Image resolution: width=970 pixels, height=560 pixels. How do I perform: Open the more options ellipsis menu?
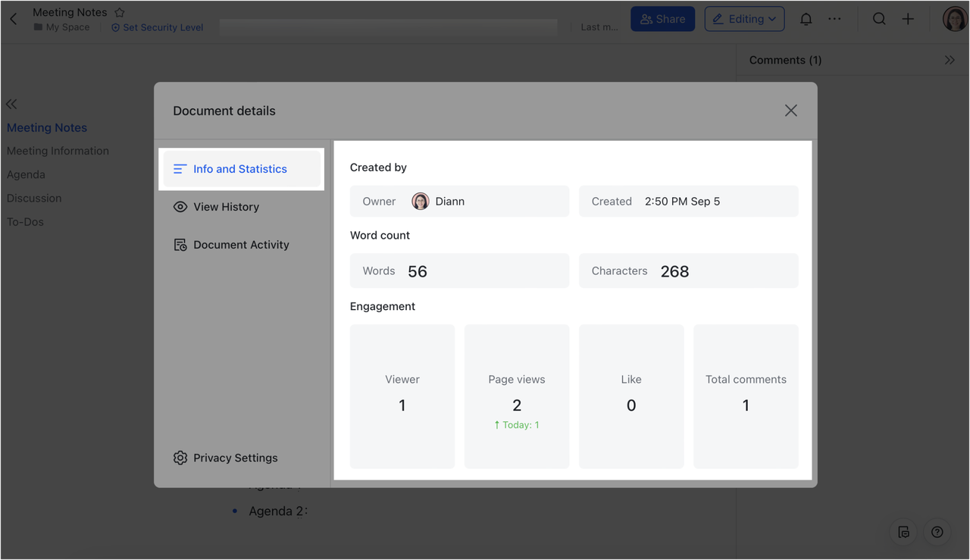click(834, 19)
